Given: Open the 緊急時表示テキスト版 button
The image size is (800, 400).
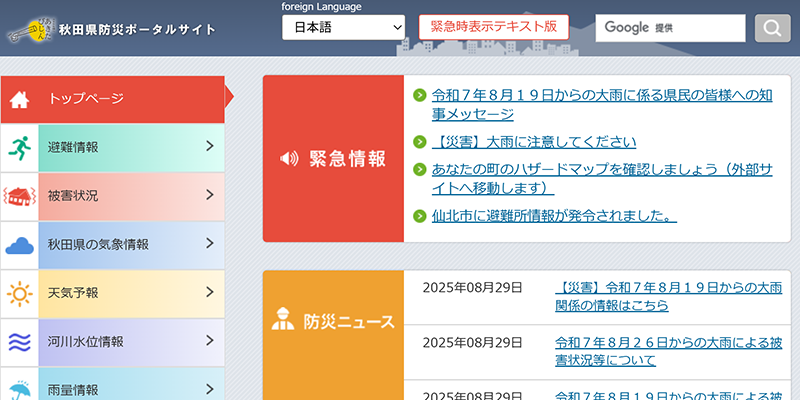Looking at the screenshot, I should (493, 27).
